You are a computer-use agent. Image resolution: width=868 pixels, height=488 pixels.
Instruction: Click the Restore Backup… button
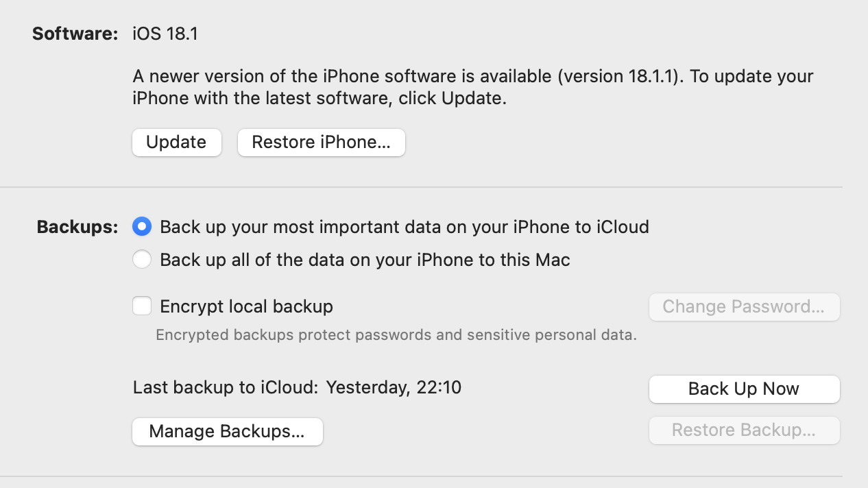coord(744,430)
